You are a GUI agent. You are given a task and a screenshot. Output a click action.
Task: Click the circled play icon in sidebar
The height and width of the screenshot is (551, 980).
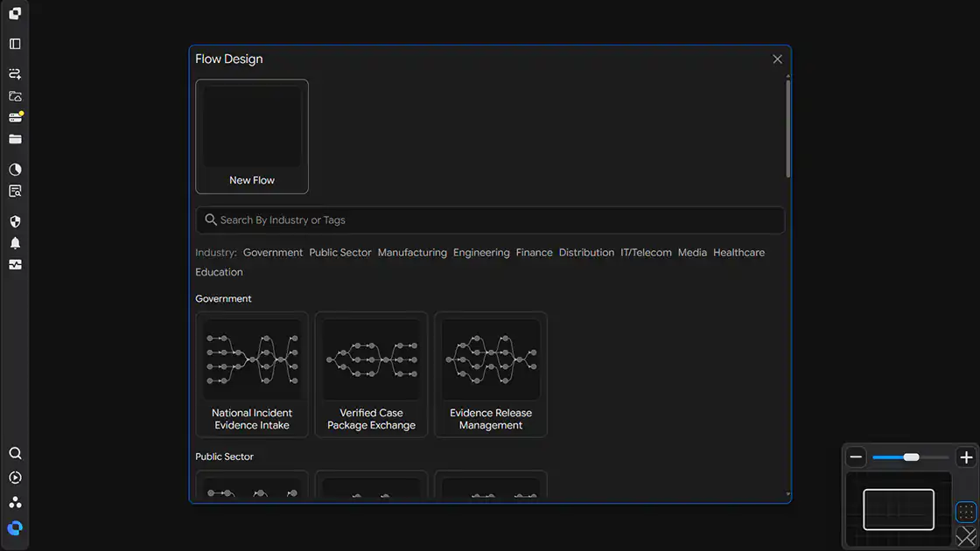coord(15,478)
